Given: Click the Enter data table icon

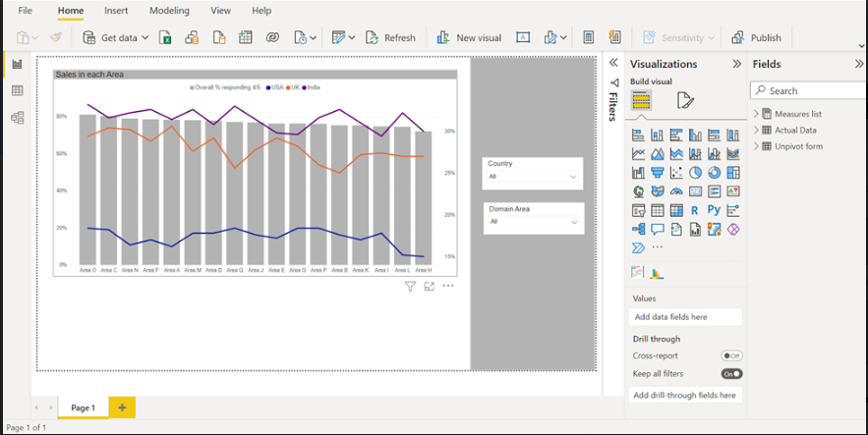Looking at the screenshot, I should click(245, 37).
